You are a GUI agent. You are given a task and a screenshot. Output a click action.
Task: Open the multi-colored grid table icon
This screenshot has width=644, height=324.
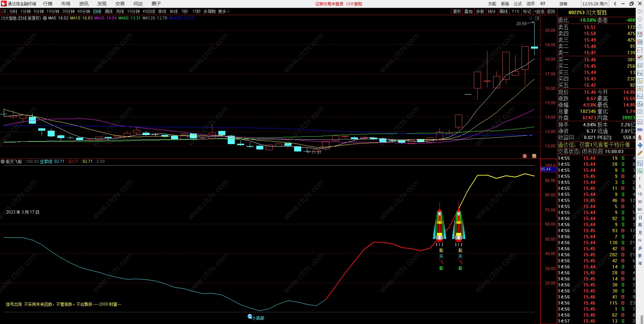640,35
